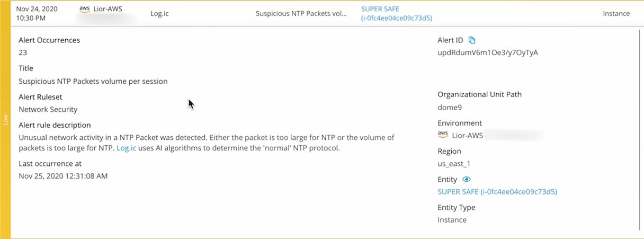Select the Alert ID value text
This screenshot has width=644, height=239.
pyautogui.click(x=487, y=52)
